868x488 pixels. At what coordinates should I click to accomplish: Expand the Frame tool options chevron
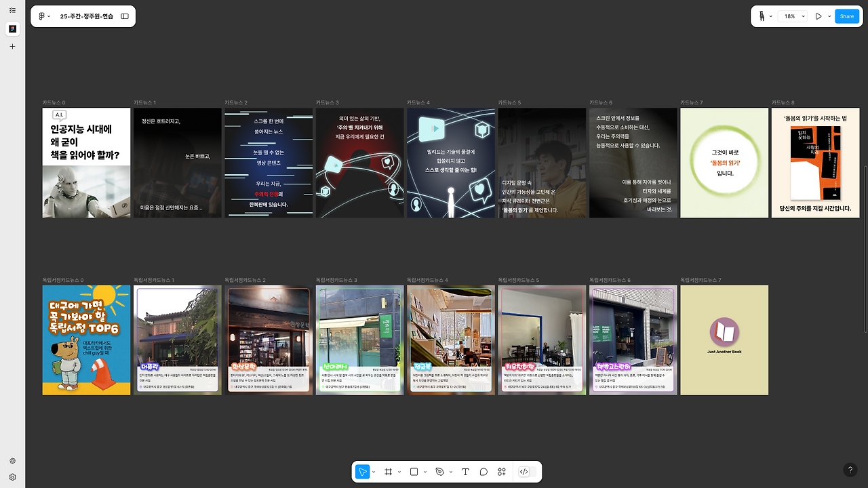tap(399, 472)
